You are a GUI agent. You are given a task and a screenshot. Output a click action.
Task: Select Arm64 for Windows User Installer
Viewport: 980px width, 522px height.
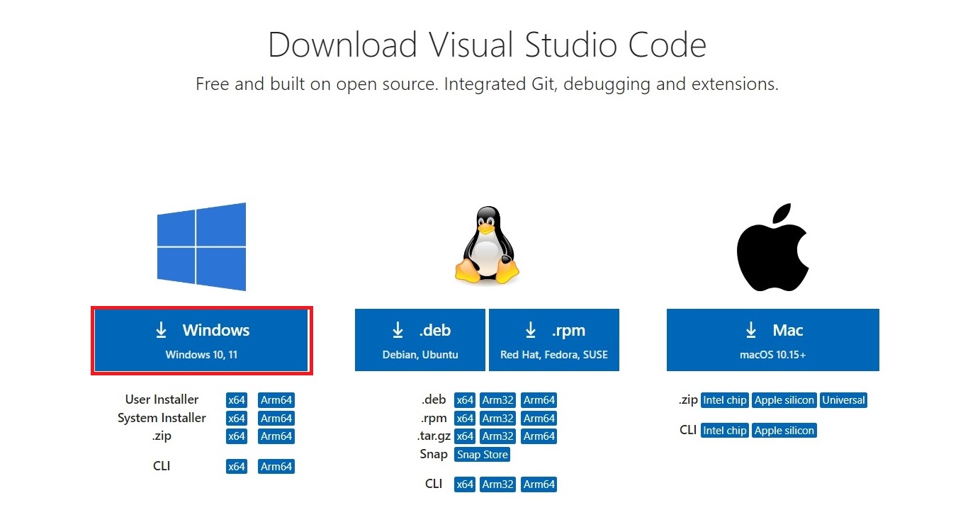point(276,400)
